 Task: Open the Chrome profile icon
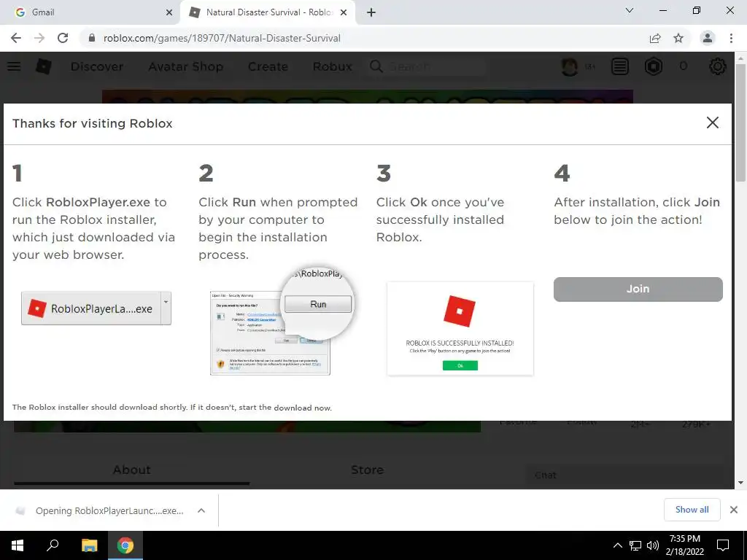[708, 38]
